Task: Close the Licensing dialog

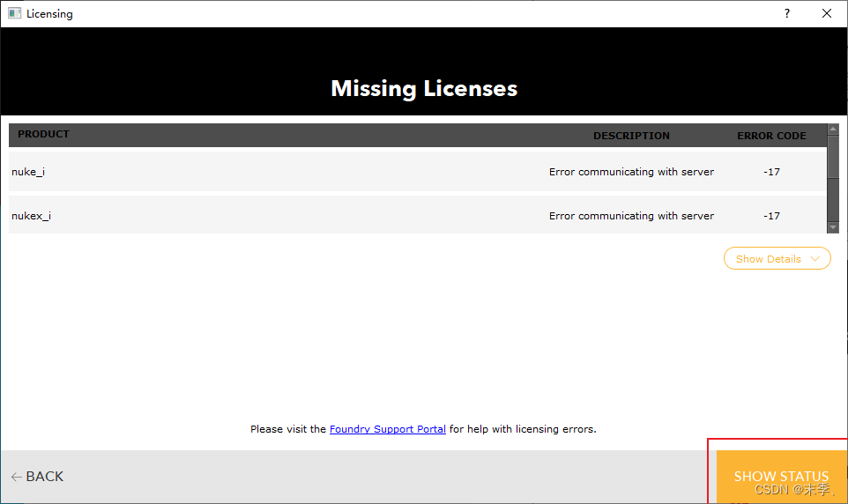Action: 826,13
